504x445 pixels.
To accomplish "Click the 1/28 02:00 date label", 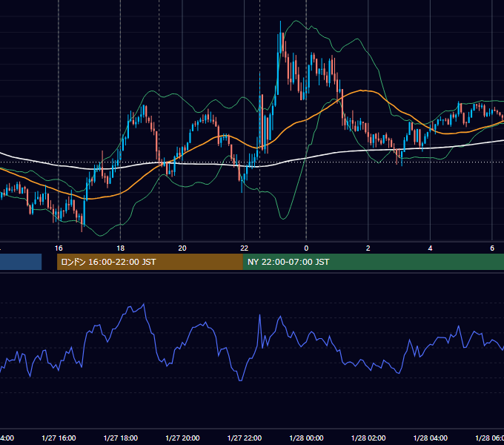I will (368, 438).
